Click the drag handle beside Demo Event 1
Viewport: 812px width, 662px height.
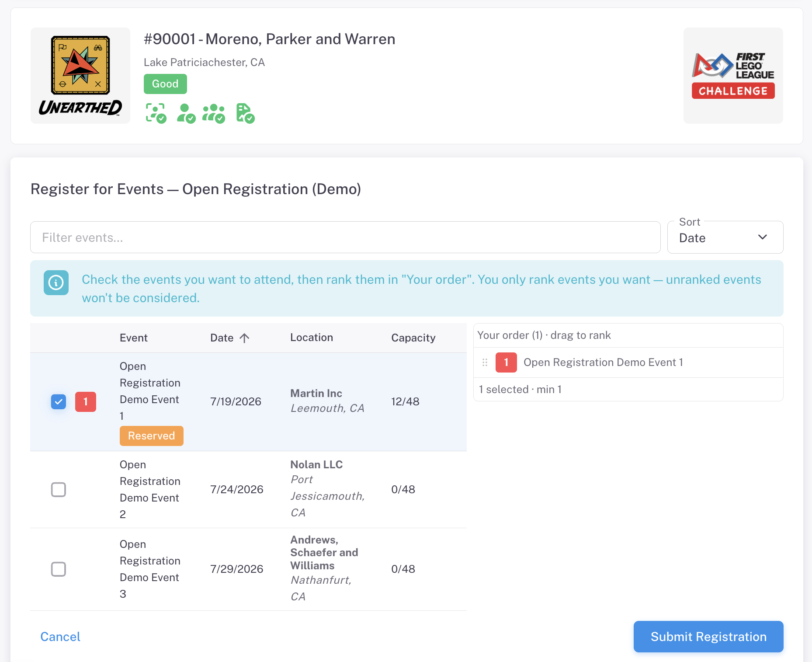(x=485, y=362)
